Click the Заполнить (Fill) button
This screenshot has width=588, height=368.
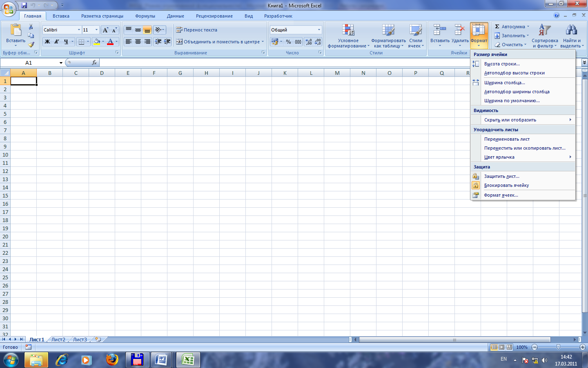[x=511, y=36]
